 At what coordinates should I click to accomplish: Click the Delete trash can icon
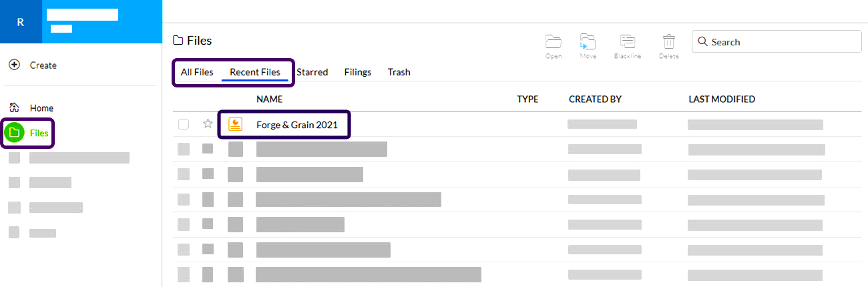click(x=668, y=42)
